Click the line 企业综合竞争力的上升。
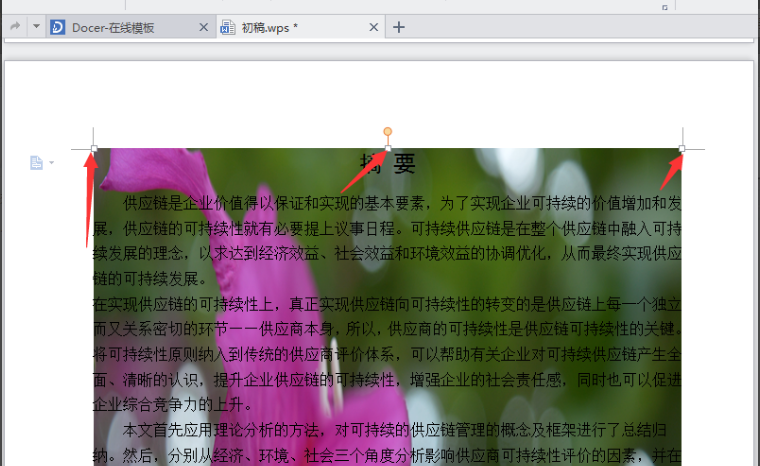 [173, 404]
